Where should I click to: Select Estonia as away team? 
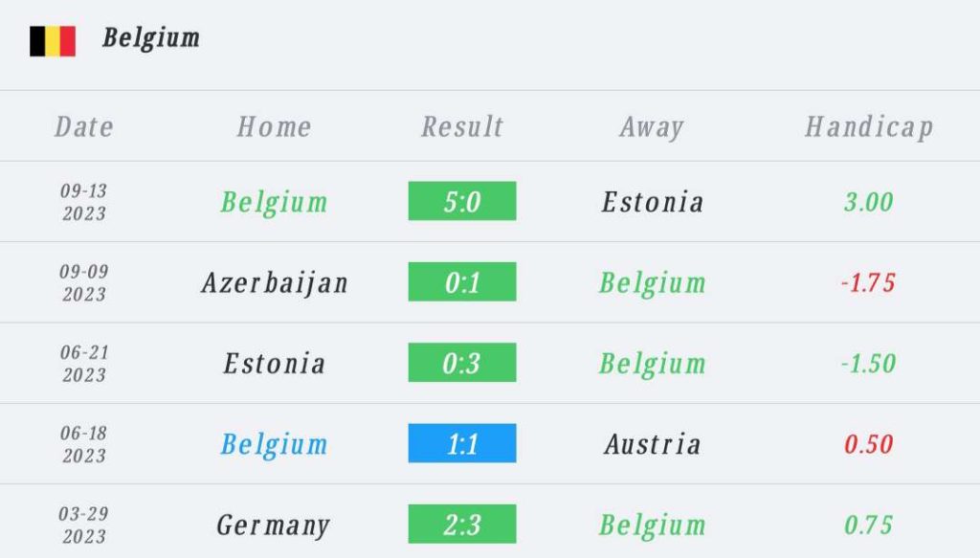click(653, 202)
